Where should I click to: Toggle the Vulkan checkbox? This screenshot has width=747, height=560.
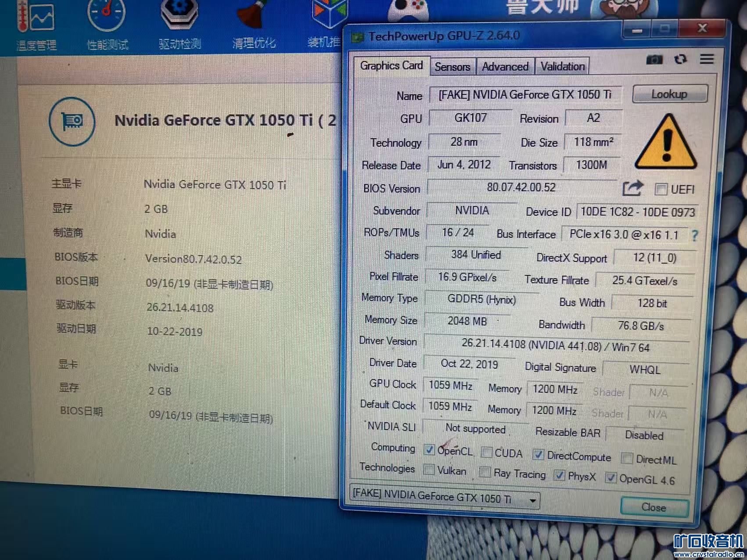pos(428,470)
